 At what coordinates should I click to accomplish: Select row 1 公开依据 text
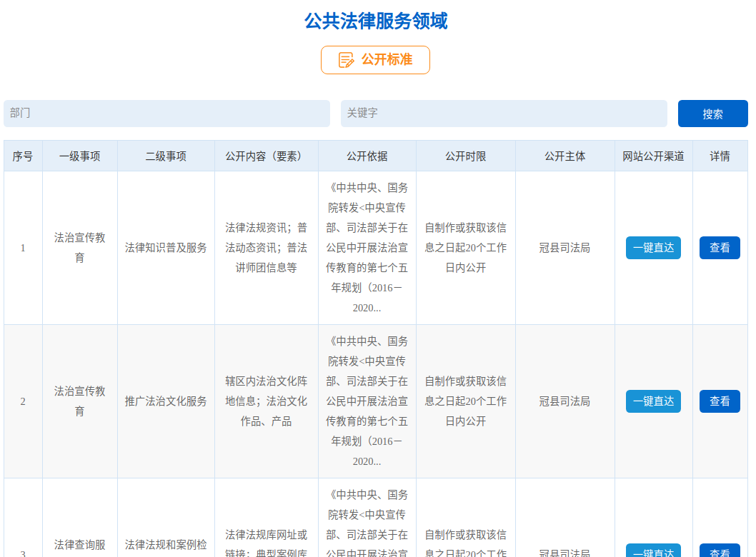pos(367,248)
